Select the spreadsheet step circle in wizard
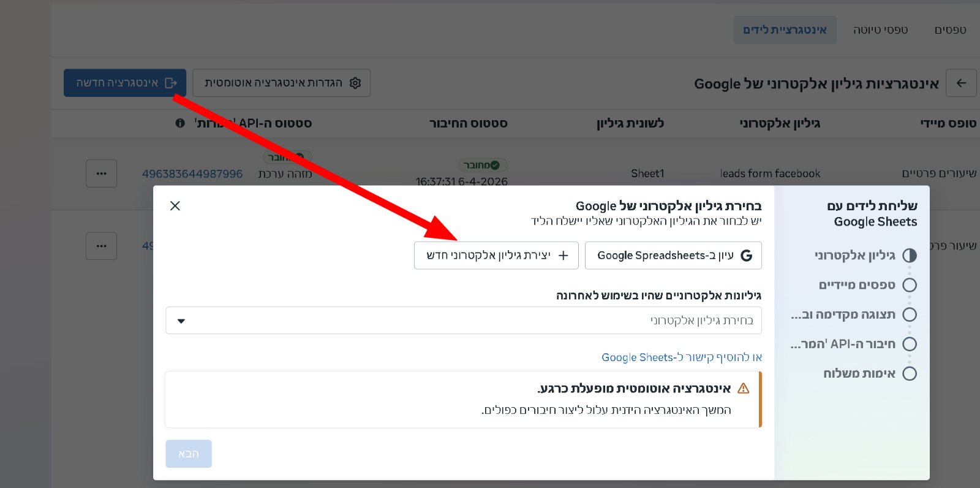980x488 pixels. [910, 256]
